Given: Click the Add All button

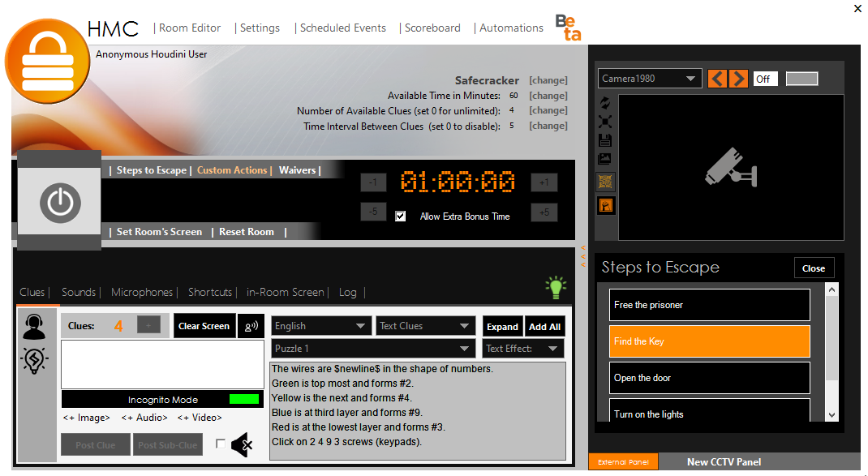Looking at the screenshot, I should (x=544, y=327).
